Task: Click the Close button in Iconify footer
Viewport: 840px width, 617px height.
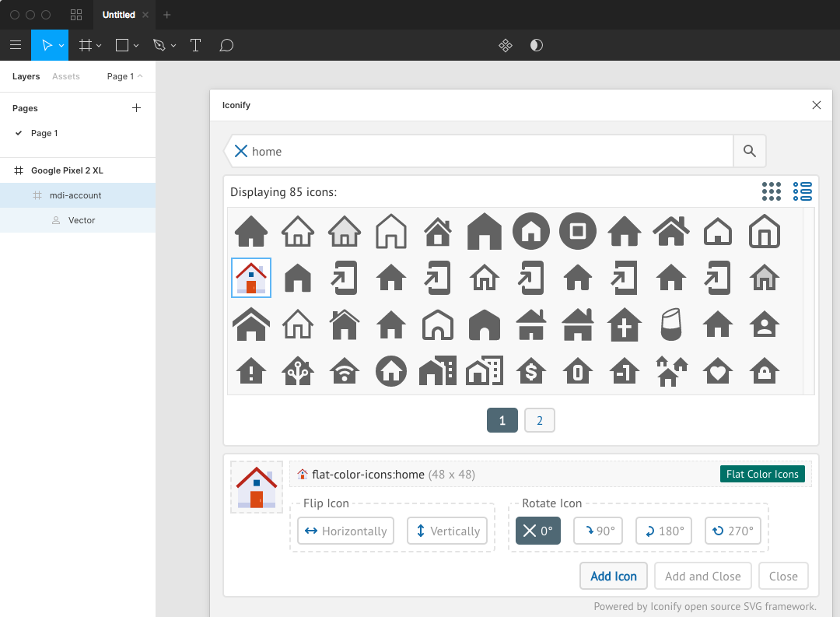Action: pos(783,576)
